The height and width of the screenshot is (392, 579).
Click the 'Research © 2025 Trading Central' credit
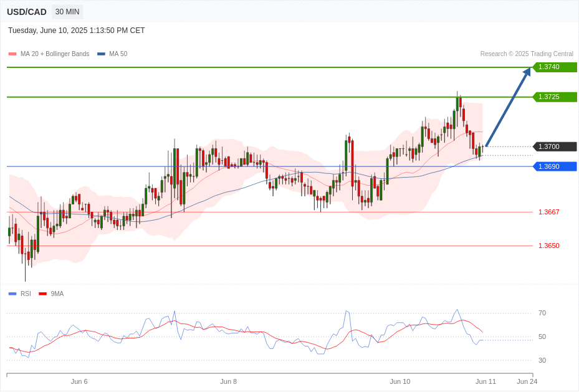point(527,54)
